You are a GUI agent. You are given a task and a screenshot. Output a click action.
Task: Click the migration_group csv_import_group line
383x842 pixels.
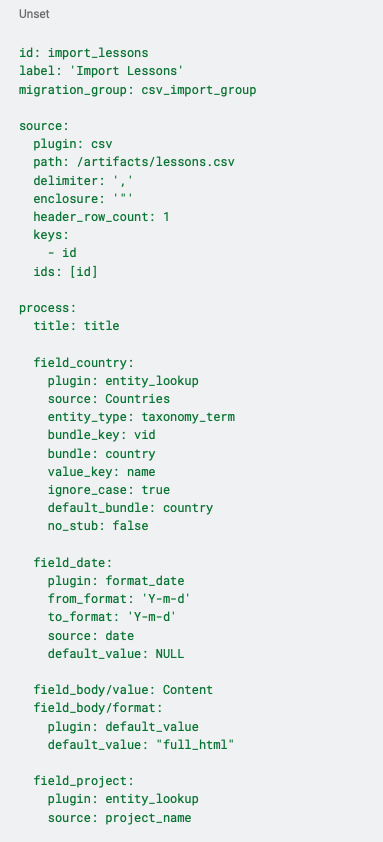138,90
